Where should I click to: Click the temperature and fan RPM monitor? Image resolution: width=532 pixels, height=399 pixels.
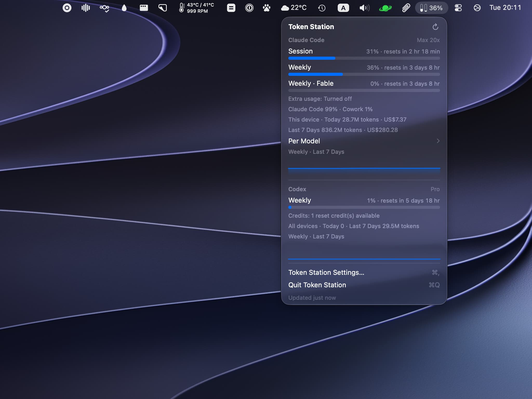click(197, 8)
